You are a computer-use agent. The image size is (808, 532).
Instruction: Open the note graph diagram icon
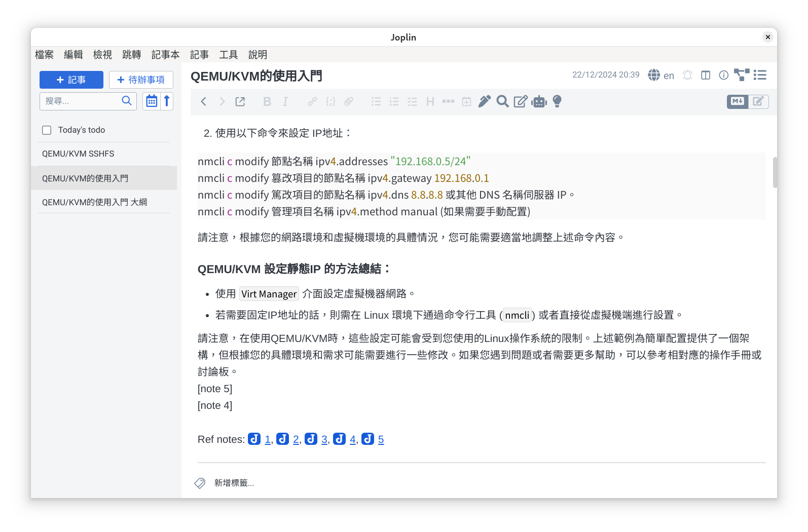pyautogui.click(x=742, y=75)
